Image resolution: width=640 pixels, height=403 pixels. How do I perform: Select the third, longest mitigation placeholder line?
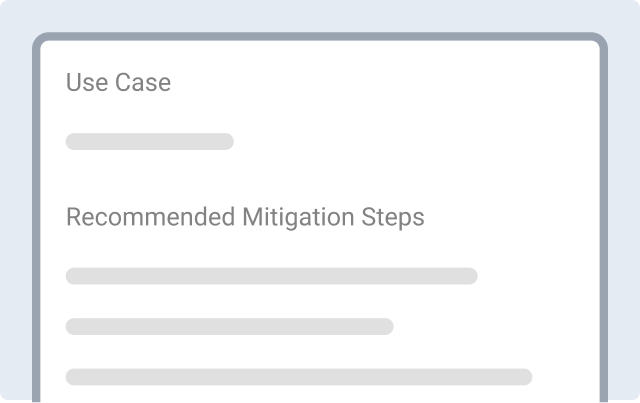(x=299, y=377)
